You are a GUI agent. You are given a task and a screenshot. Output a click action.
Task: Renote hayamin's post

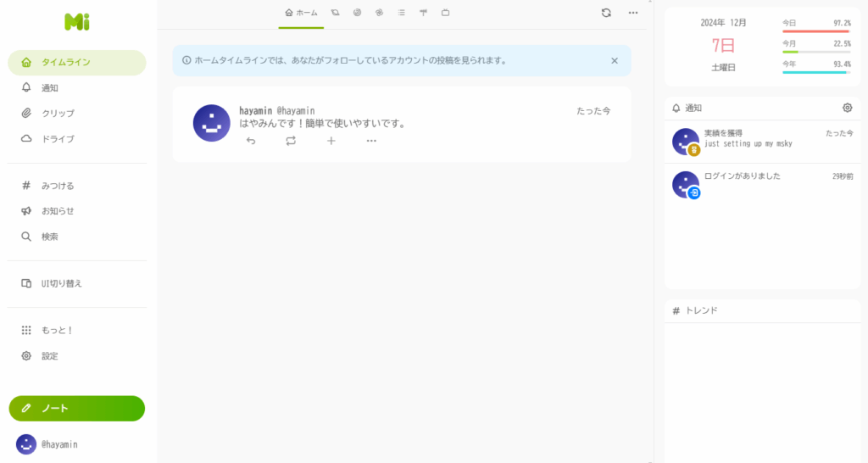tap(291, 141)
